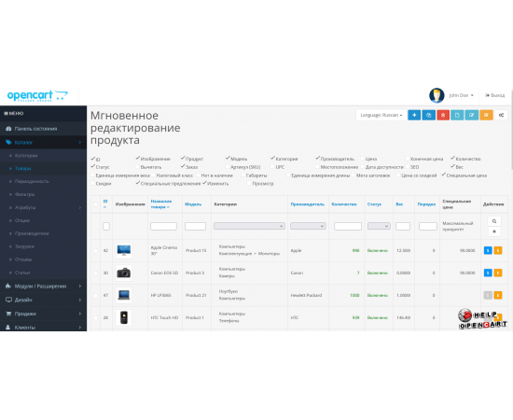Screen dimensions: 513x420
Task: Open the Категории filter dropdown
Action: point(249,226)
